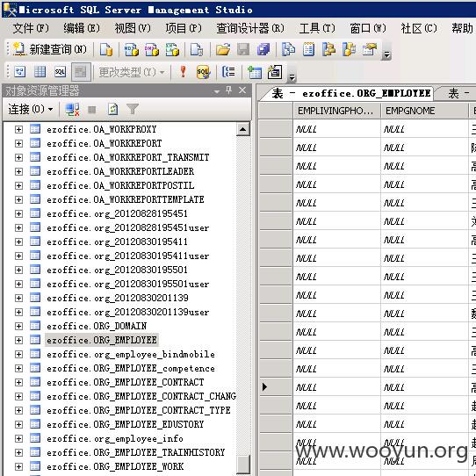The width and height of the screenshot is (476, 476).
Task: Click the Object Explorer toolbar icon
Action: click(x=328, y=49)
